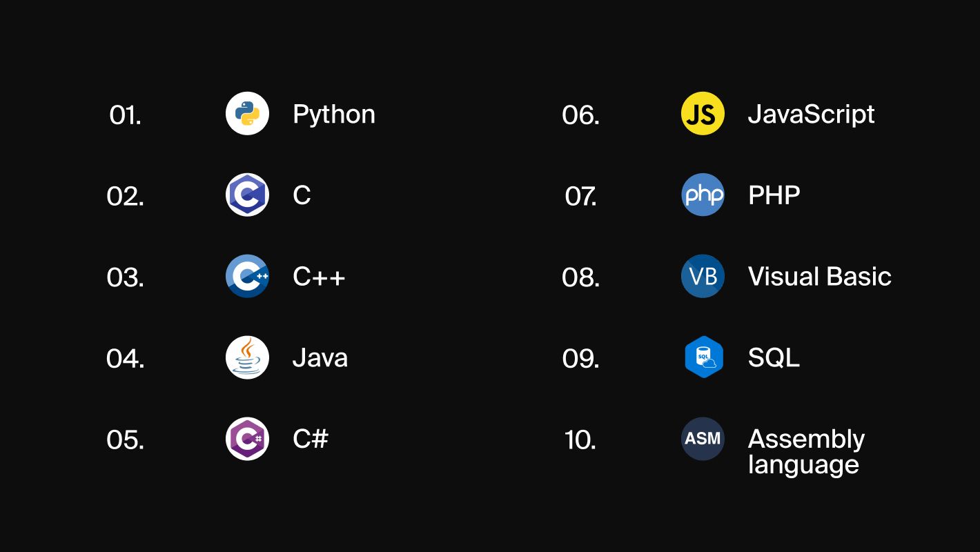Viewport: 980px width, 552px height.
Task: Select the VB Visual Basic icon
Action: tap(703, 276)
